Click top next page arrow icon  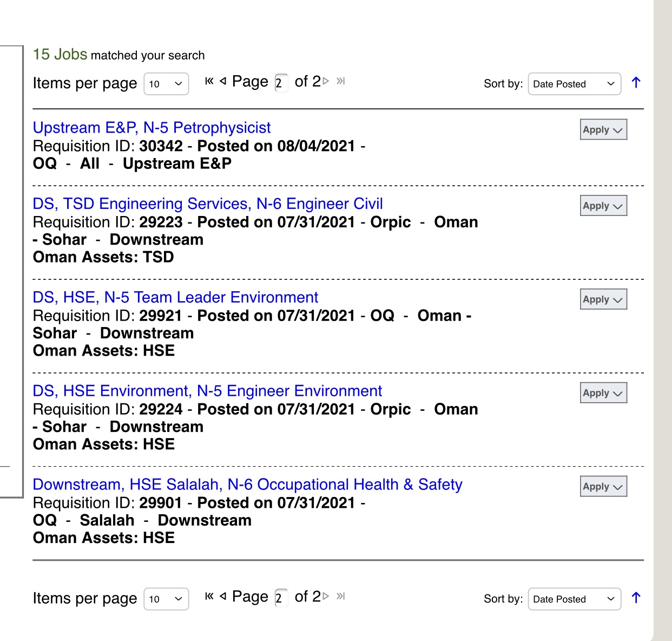click(326, 81)
